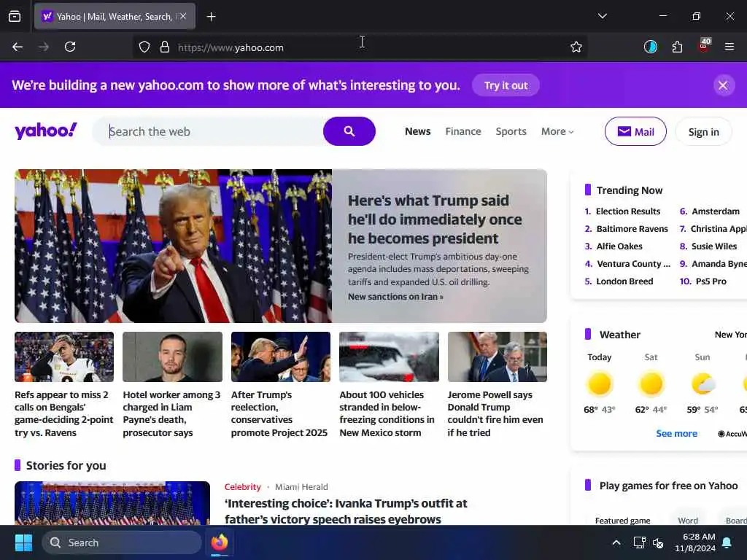Click the Windows taskbar Search box
The height and width of the screenshot is (560, 747).
(122, 542)
